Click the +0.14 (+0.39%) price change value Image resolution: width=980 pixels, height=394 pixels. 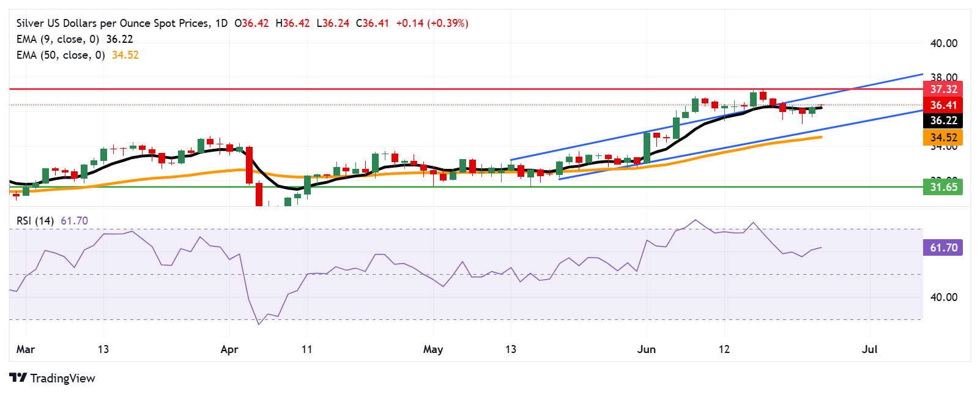[x=432, y=23]
